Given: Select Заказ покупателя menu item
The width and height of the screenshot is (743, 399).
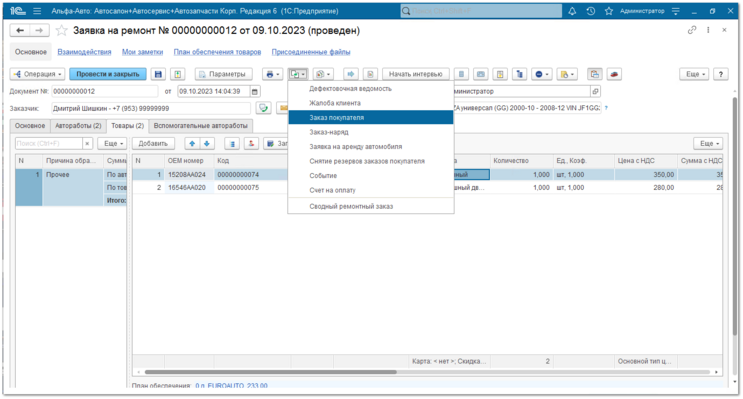Looking at the screenshot, I should [371, 118].
